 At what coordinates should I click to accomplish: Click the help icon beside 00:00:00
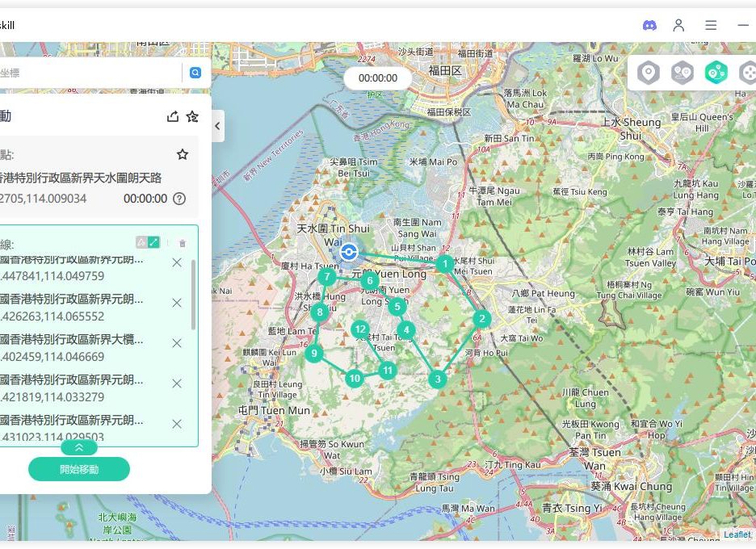click(179, 199)
